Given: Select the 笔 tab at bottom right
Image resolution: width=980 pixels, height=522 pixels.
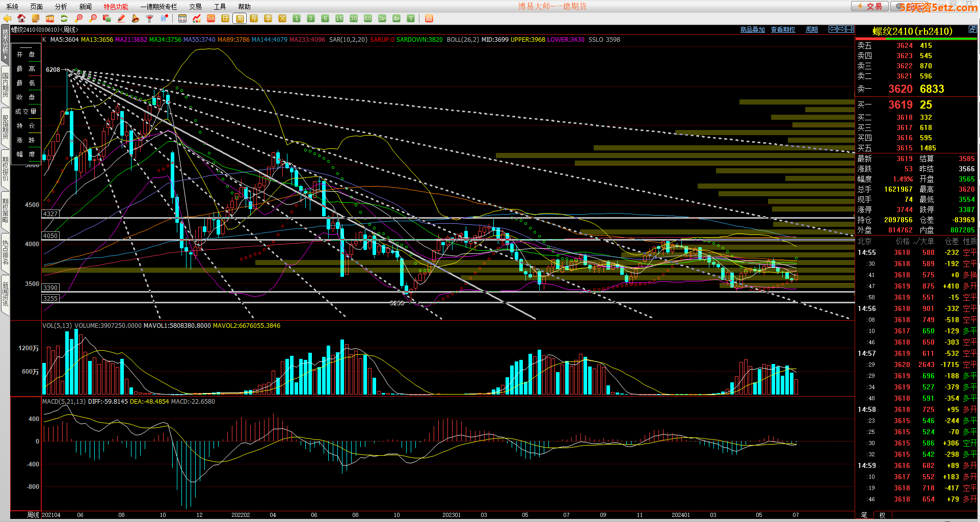Looking at the screenshot, I should 864,515.
